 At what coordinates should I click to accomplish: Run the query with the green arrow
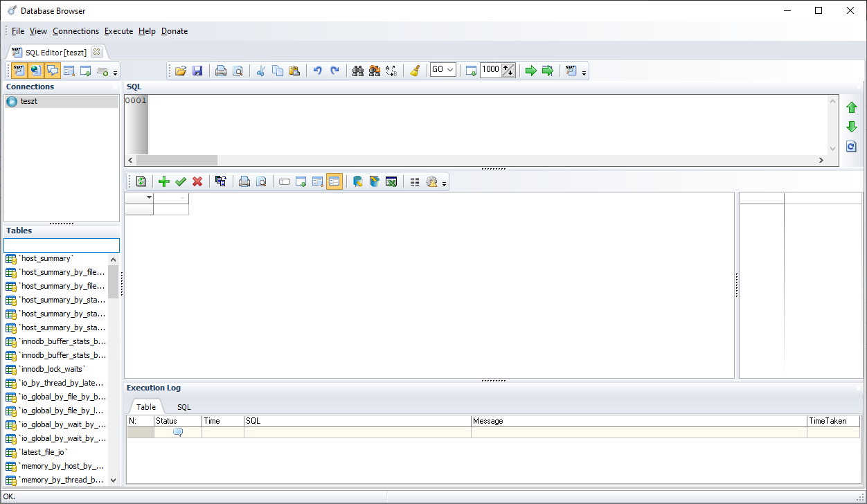(531, 71)
